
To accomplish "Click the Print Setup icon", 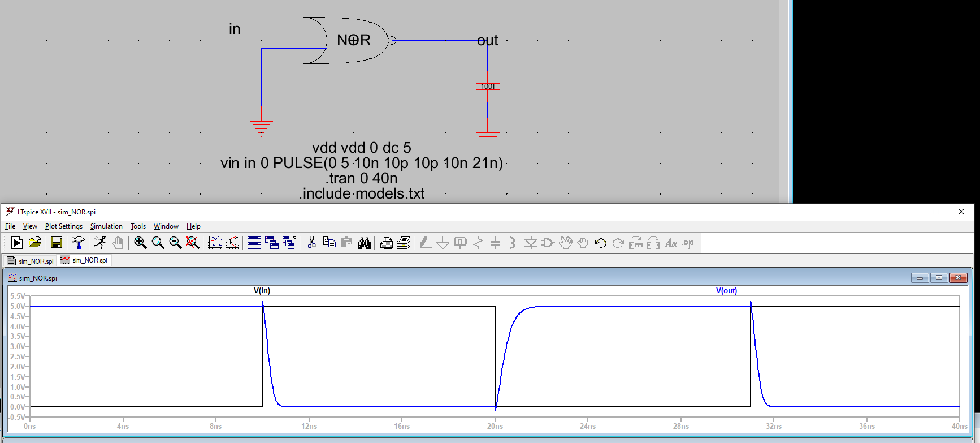I will tap(404, 243).
